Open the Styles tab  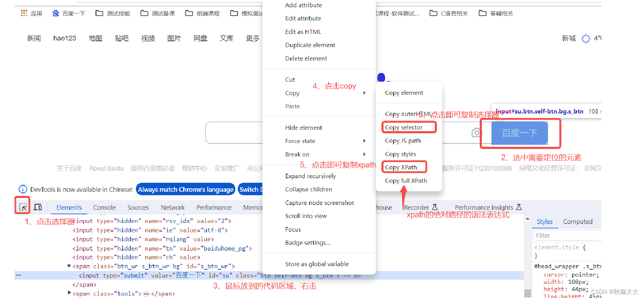[545, 222]
